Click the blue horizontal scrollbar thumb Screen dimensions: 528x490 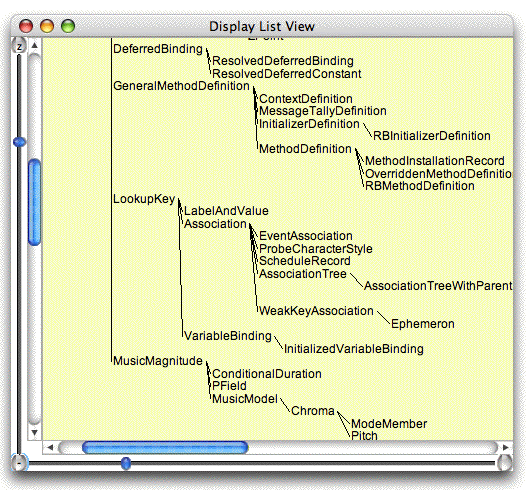tap(165, 448)
